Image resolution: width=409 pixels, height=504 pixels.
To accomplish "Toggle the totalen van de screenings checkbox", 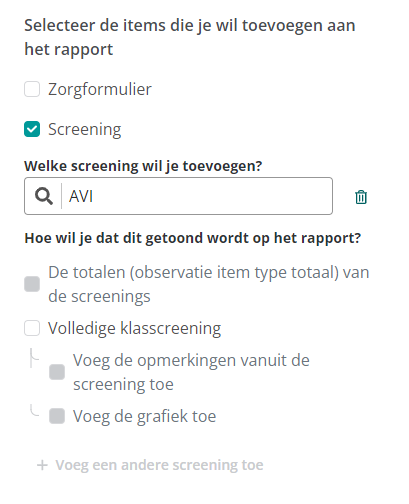I will [32, 284].
